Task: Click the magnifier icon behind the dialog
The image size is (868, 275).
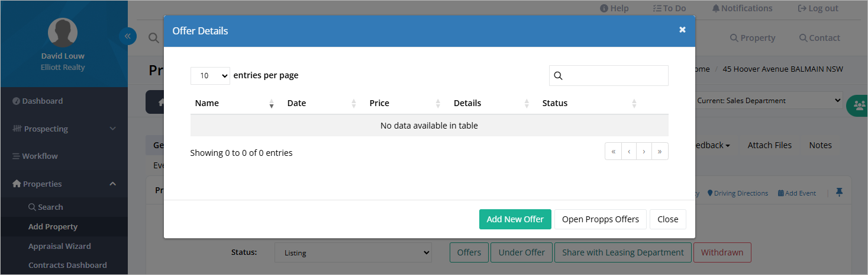Action: coord(153,38)
